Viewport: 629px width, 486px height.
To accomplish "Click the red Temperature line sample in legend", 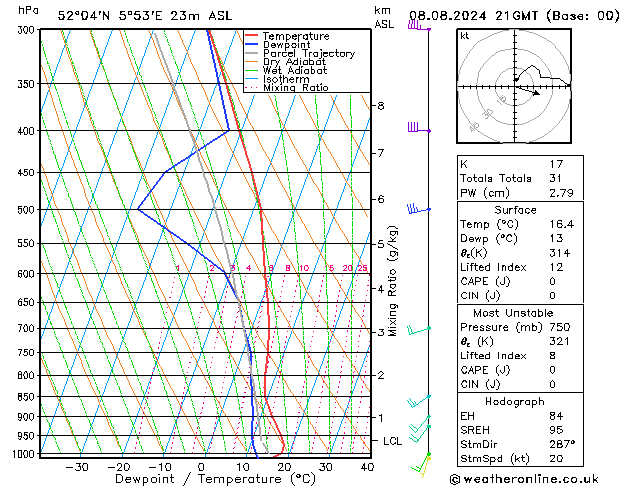I will tap(251, 36).
